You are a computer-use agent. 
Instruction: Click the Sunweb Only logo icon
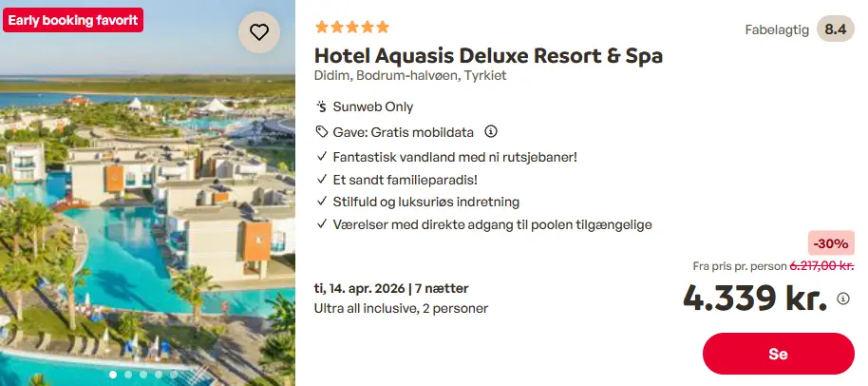pyautogui.click(x=322, y=106)
